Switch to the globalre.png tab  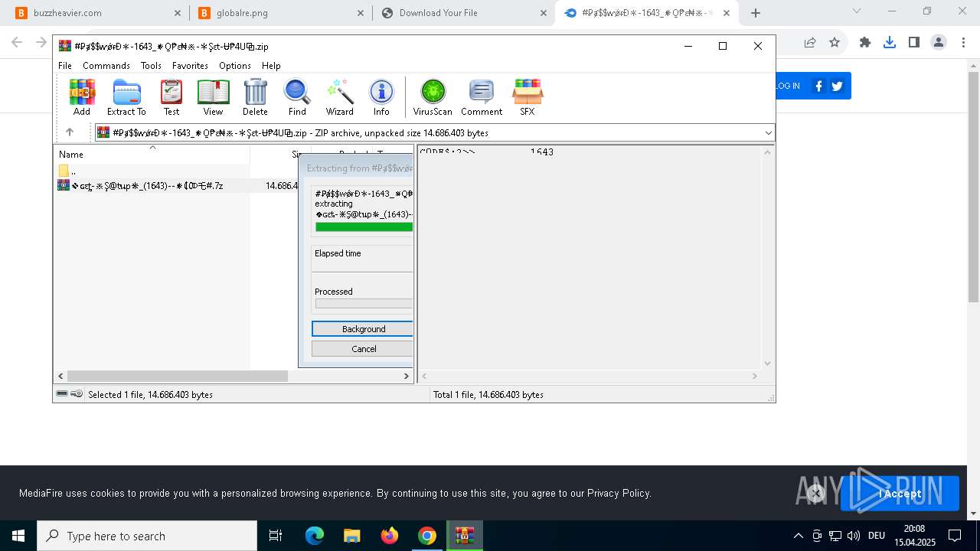click(279, 13)
